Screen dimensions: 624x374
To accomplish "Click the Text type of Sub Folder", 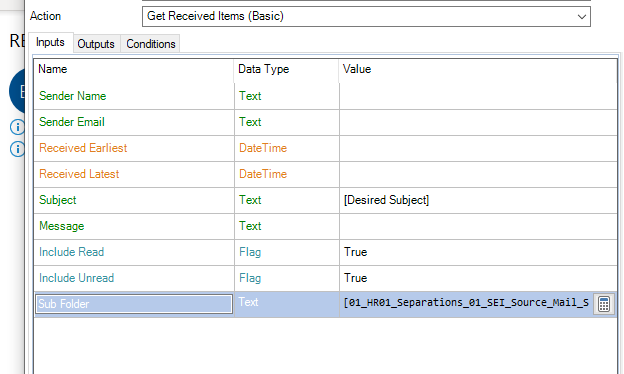I will pyautogui.click(x=249, y=302).
